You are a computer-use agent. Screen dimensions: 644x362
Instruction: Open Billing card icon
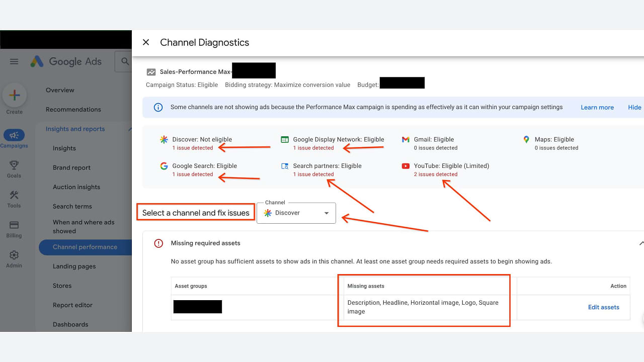[14, 225]
